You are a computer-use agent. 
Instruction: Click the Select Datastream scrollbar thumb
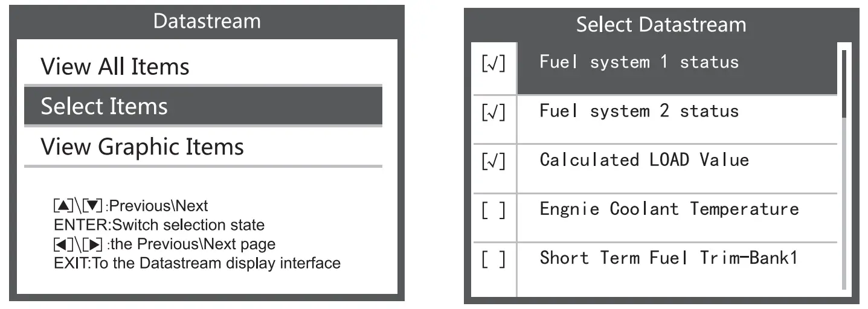point(844,83)
